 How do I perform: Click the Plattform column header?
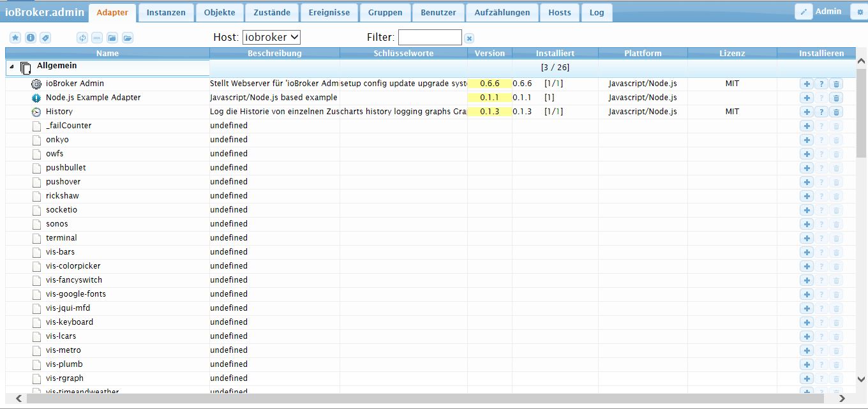point(643,53)
